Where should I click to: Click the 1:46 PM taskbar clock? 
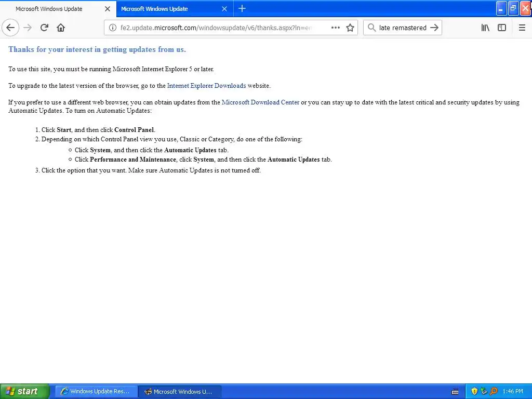513,392
